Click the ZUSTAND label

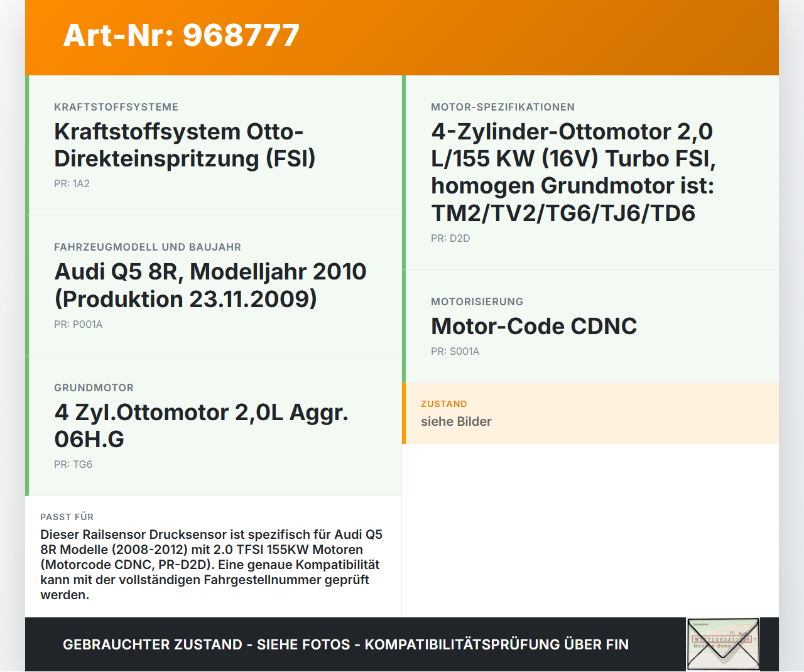(x=444, y=404)
